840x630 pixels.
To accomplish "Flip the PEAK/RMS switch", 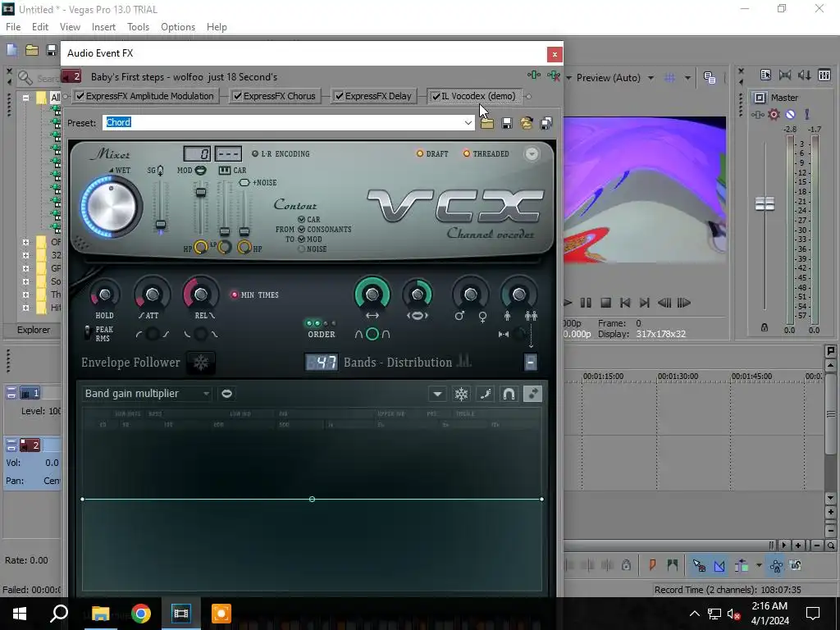I will pos(87,333).
